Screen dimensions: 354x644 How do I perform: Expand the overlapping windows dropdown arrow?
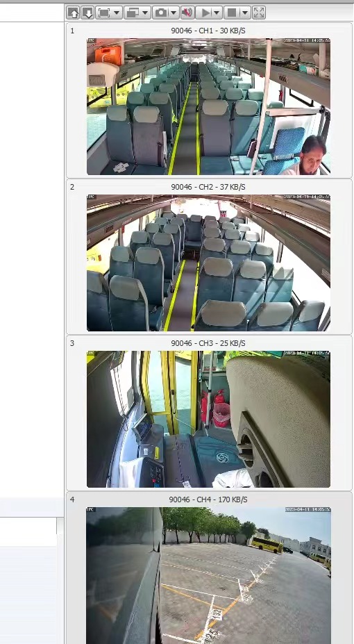tap(145, 13)
